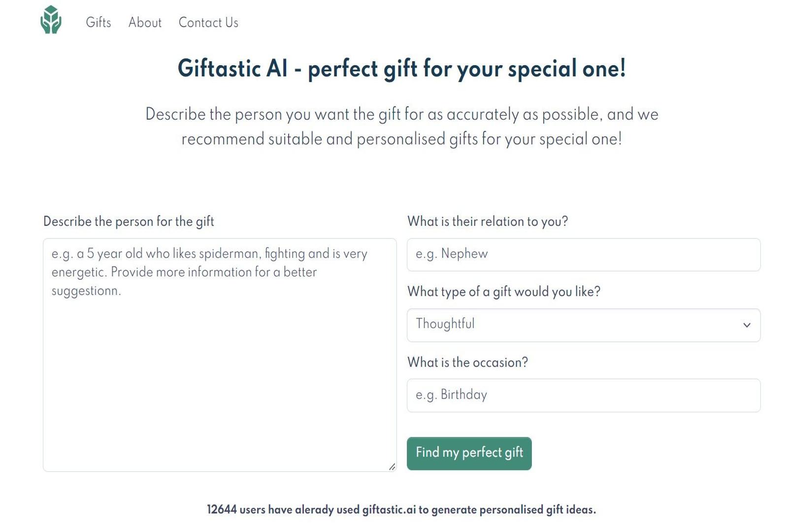Open the Contact Us page
Image resolution: width=788 pixels, height=532 pixels.
[x=208, y=22]
